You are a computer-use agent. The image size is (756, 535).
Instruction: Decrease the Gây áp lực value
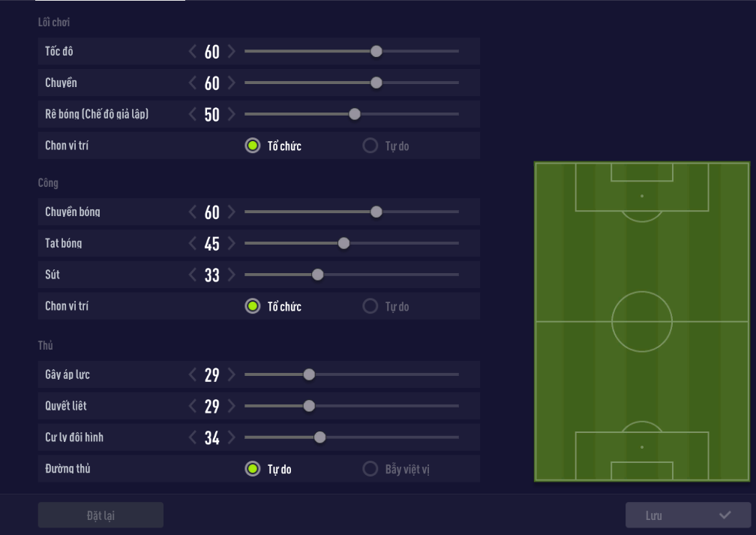193,375
